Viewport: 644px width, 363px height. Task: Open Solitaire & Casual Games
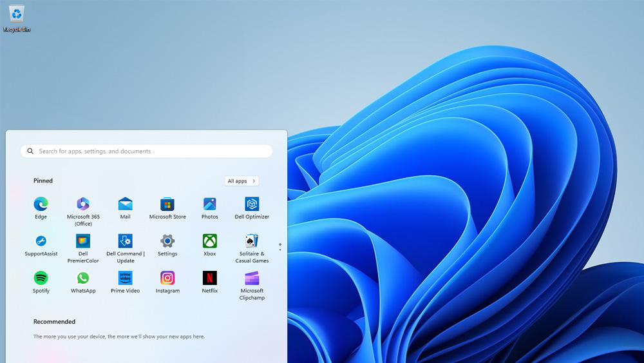[252, 248]
